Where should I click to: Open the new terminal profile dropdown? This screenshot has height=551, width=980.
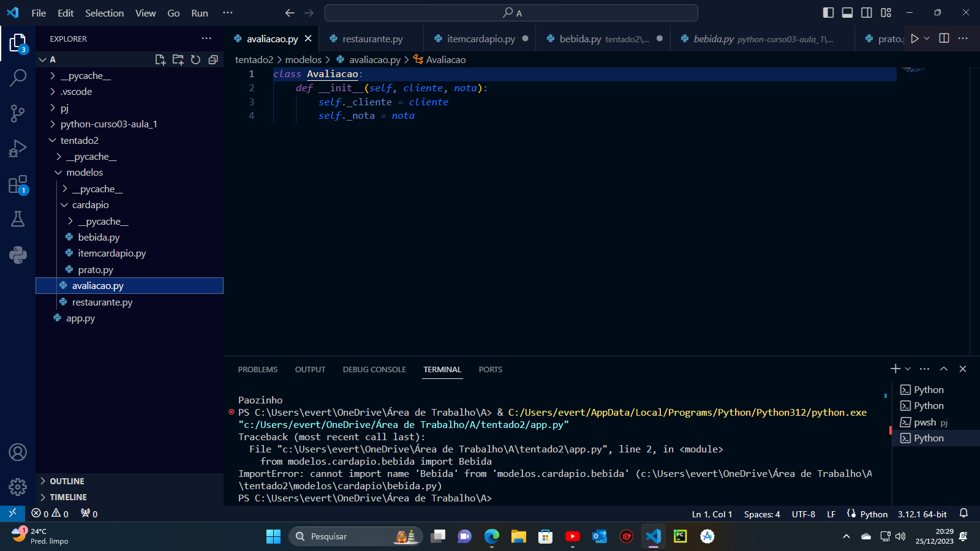click(x=908, y=369)
